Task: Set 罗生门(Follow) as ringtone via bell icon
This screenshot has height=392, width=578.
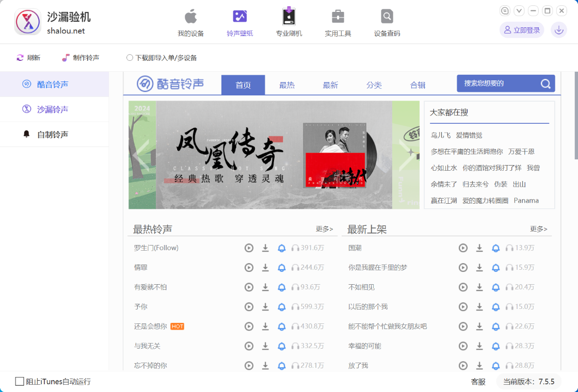Action: [x=282, y=248]
